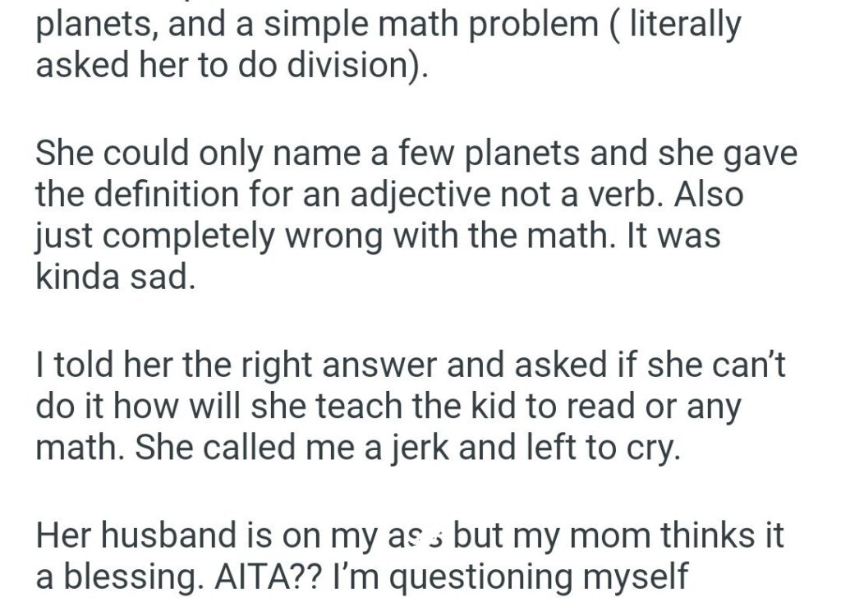This screenshot has height=616, width=841.
Task: Click the words "kinda sad"
Action: [x=115, y=277]
